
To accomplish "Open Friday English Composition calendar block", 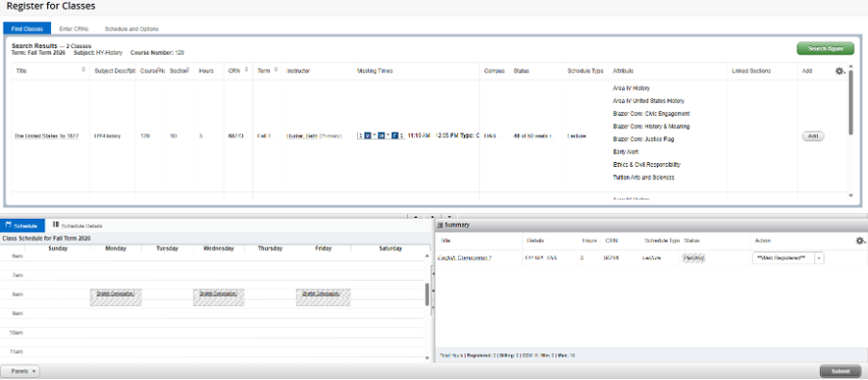I will tap(322, 297).
